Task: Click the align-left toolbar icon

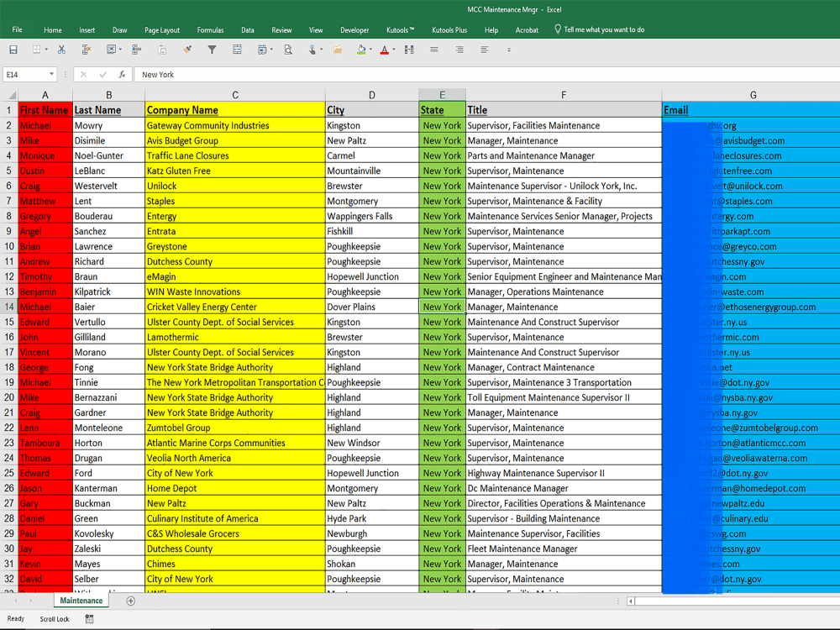Action: point(484,50)
